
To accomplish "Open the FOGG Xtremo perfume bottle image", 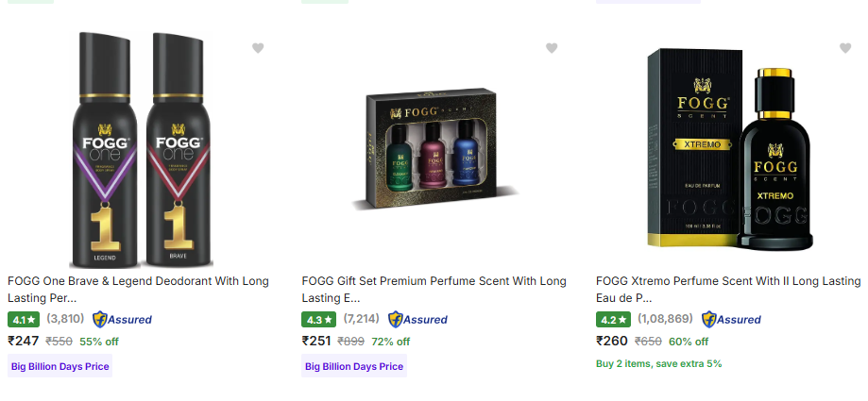I will click(x=729, y=151).
